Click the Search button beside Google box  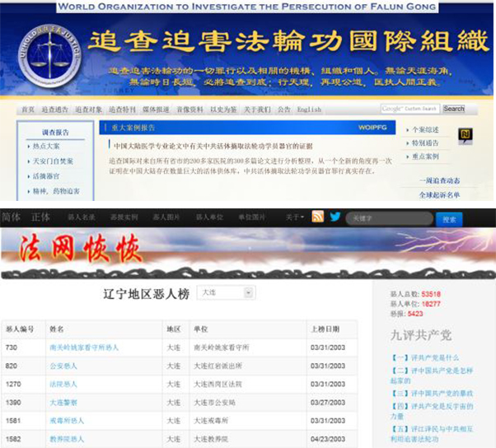(454, 109)
